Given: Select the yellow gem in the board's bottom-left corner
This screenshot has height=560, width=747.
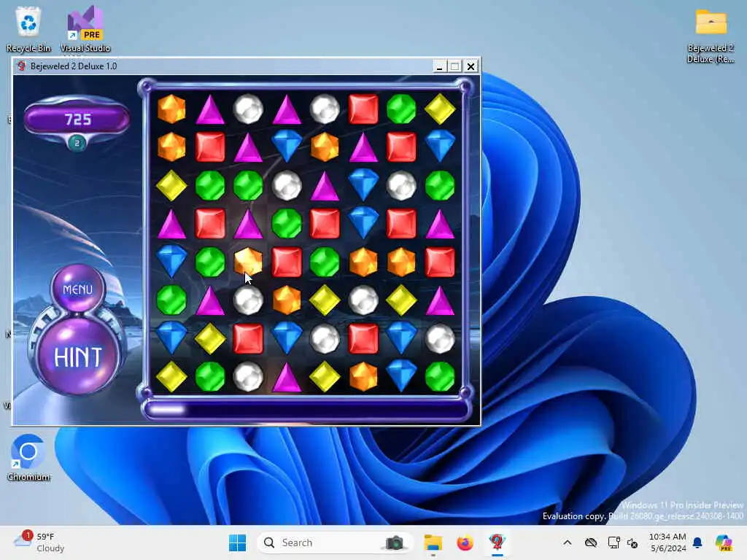Looking at the screenshot, I should 171,376.
